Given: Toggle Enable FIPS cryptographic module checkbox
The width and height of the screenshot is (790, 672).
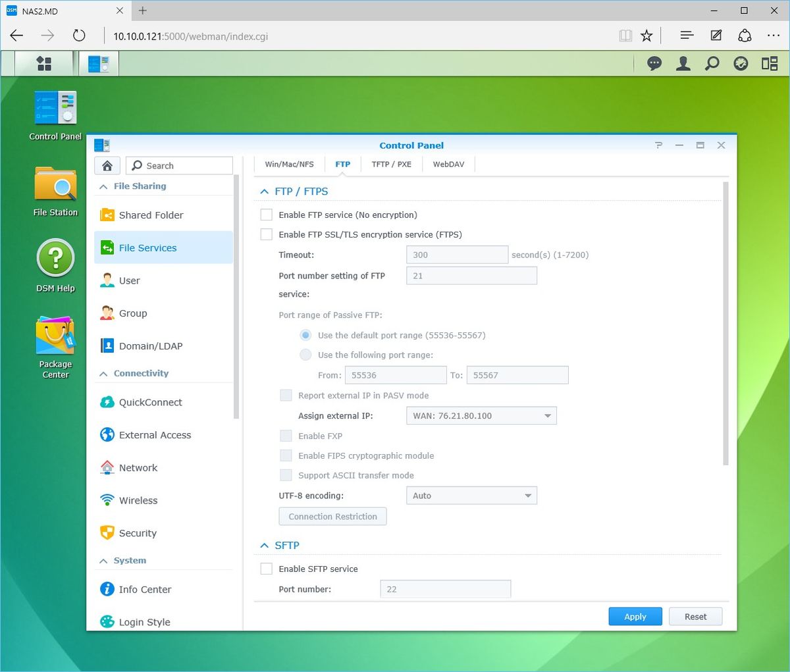Looking at the screenshot, I should (286, 455).
